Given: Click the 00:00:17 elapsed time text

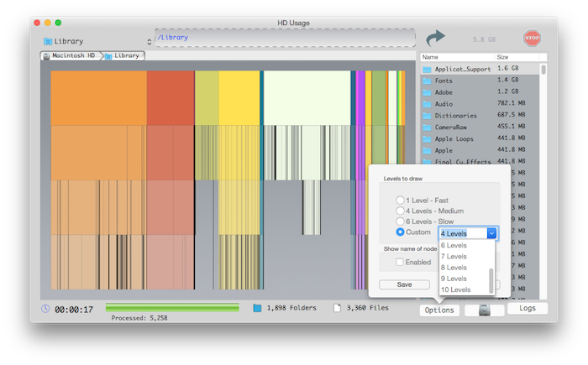Looking at the screenshot, I should (x=74, y=310).
